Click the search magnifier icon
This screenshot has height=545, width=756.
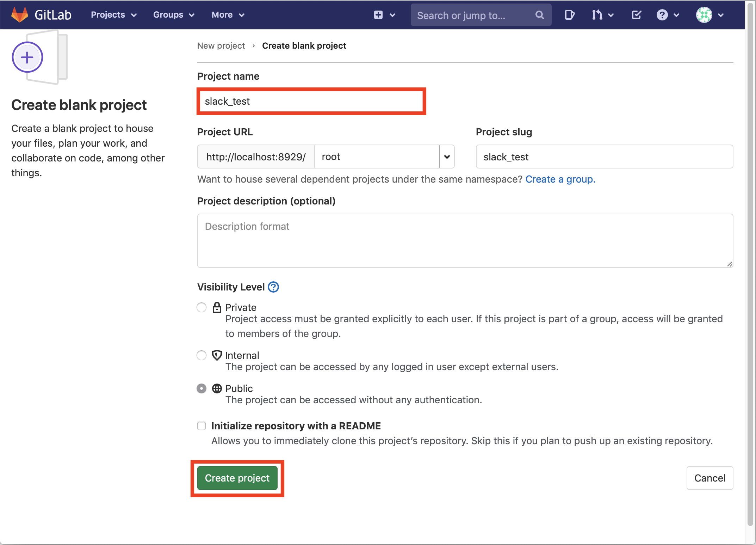(x=539, y=15)
